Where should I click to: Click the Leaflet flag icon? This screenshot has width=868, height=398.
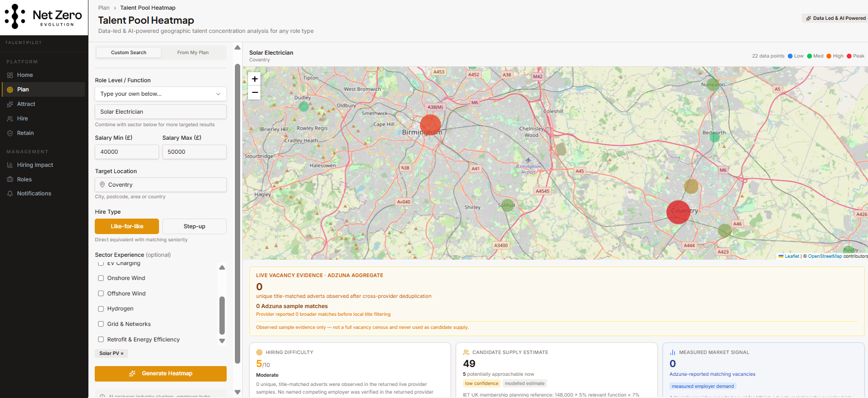[781, 256]
